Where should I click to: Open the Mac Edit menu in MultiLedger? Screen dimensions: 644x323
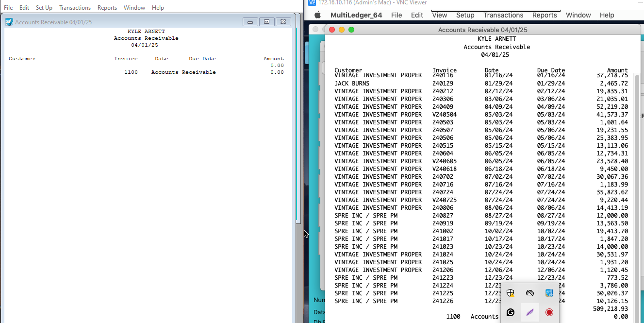coord(417,15)
